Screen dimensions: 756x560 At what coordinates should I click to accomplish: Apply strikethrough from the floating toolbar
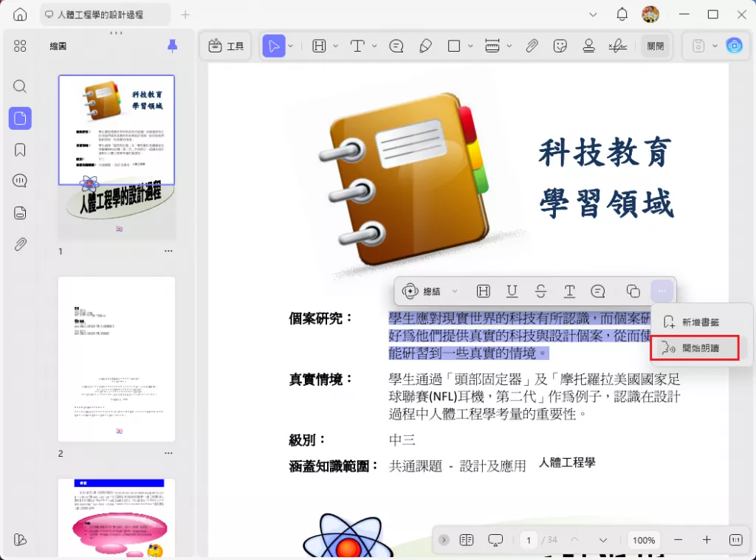(x=540, y=291)
